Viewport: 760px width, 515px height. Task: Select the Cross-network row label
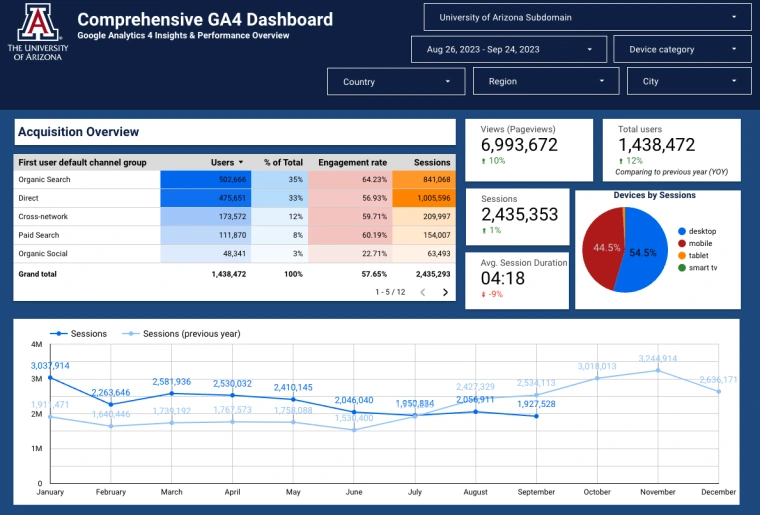pyautogui.click(x=43, y=217)
